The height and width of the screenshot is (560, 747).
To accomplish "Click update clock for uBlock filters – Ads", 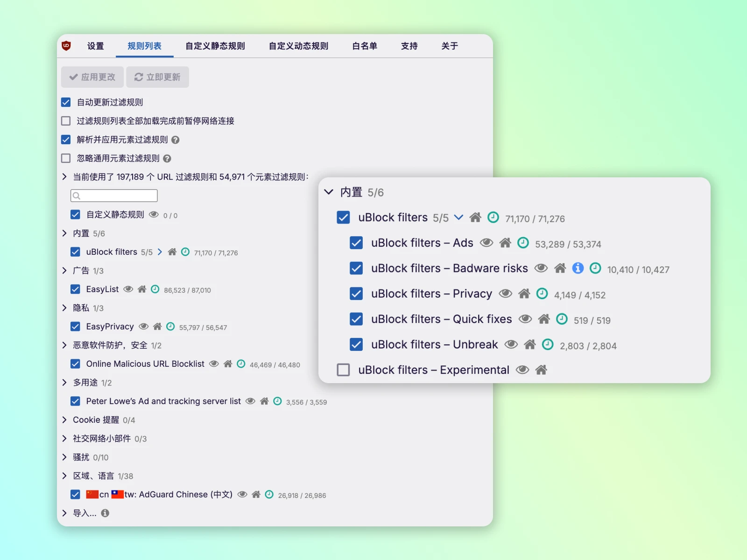I will (x=523, y=243).
